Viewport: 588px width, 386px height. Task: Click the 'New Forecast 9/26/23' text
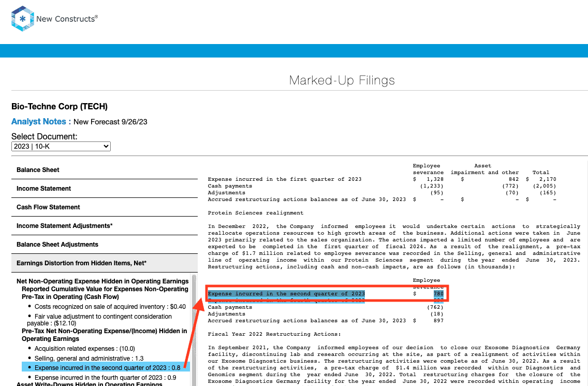110,122
